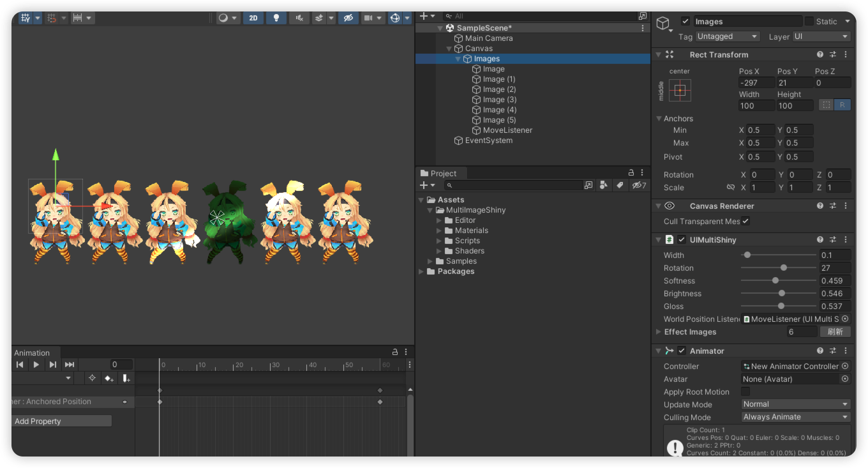868x468 pixels.
Task: Click the 刷新 refresh button
Action: 835,332
